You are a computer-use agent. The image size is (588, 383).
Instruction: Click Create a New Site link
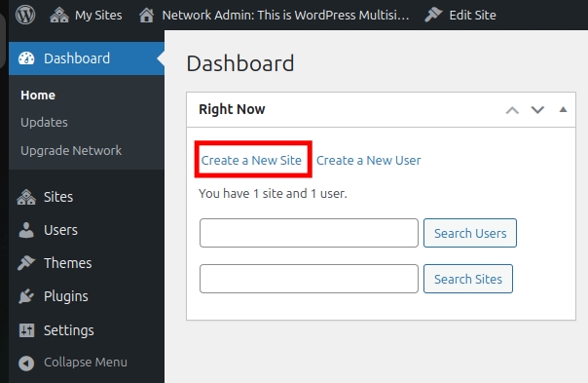(x=251, y=161)
